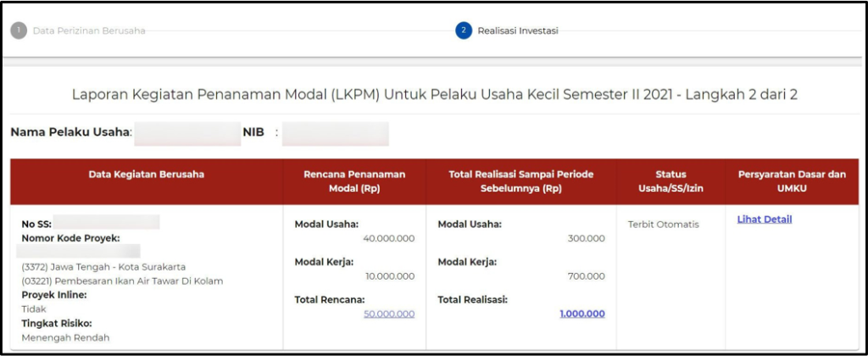Go to Data Perizinan Berusaha step
The image size is (868, 356).
pyautogui.click(x=89, y=31)
